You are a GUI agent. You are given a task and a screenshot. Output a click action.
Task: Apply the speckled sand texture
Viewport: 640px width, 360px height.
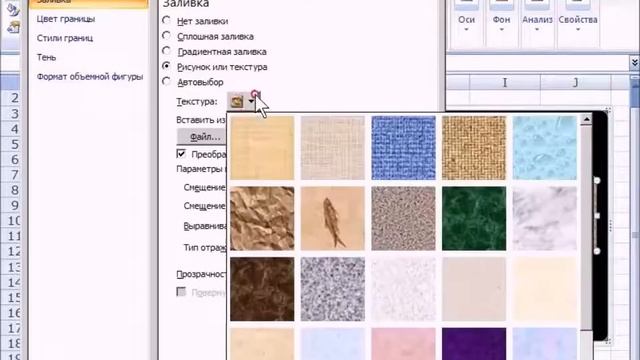403,218
